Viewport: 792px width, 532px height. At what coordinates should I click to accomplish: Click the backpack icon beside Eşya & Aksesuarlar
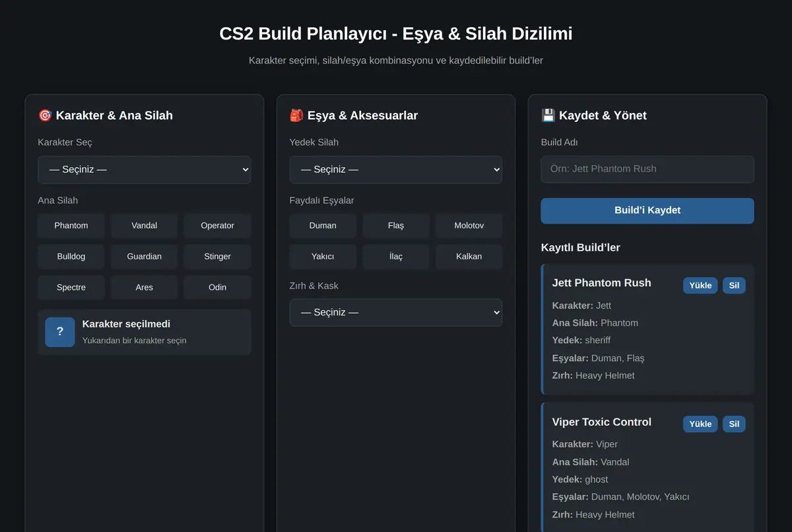(x=296, y=116)
